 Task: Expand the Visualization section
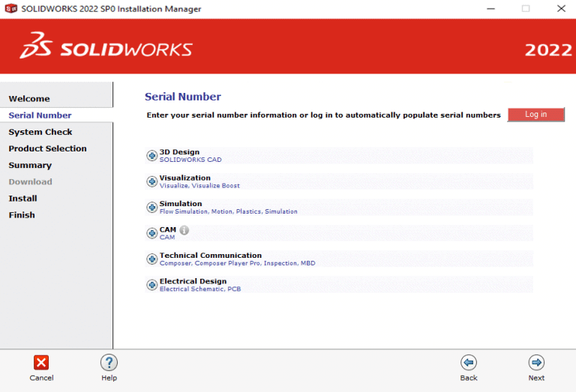pyautogui.click(x=151, y=181)
